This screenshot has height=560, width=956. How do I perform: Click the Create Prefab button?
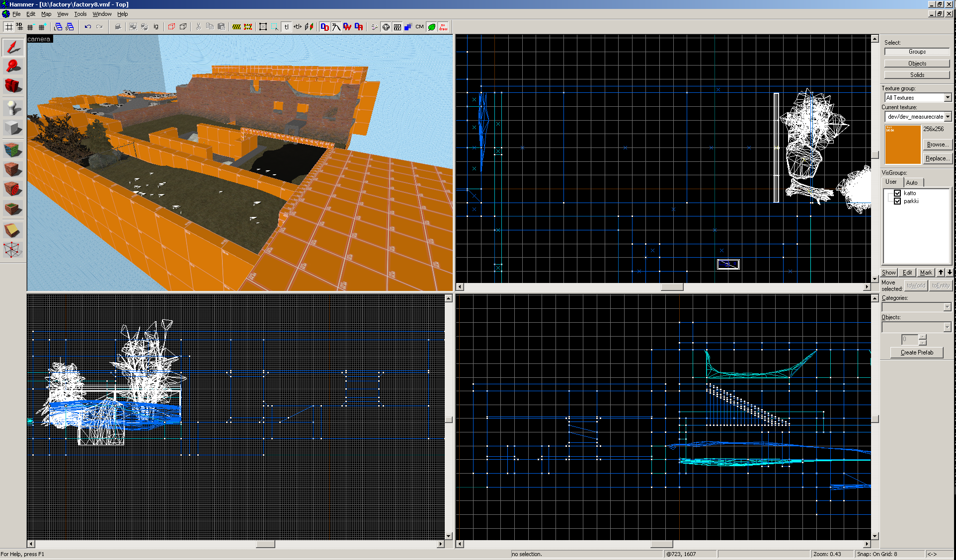(x=917, y=352)
